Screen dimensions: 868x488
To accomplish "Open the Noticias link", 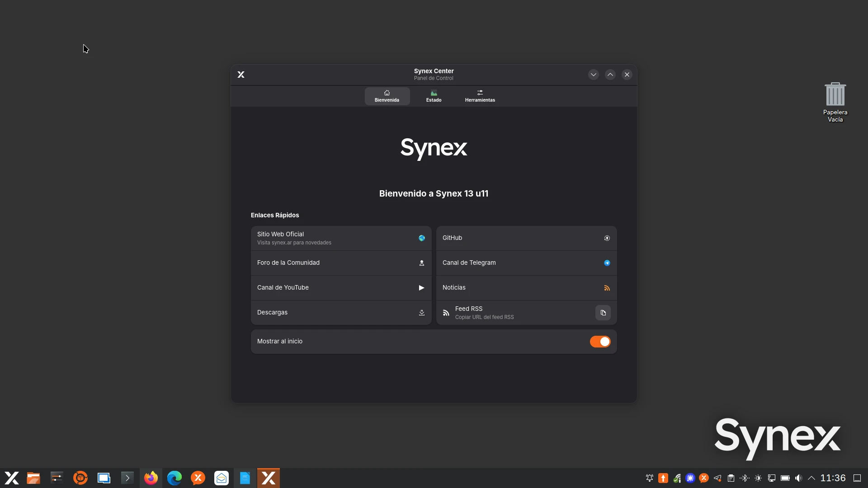I will [x=527, y=288].
